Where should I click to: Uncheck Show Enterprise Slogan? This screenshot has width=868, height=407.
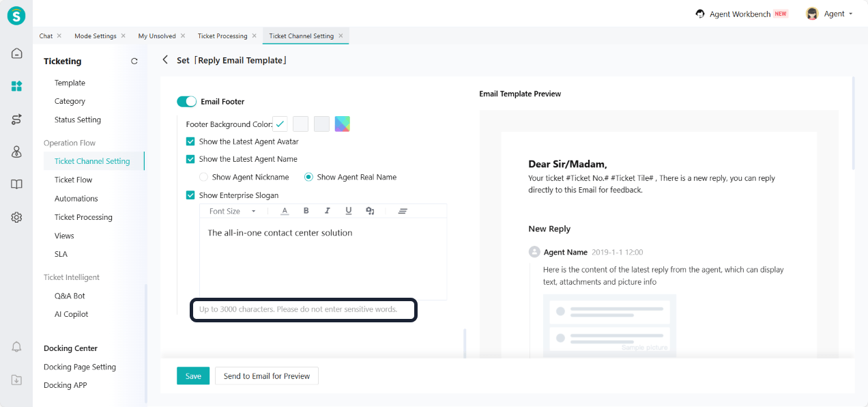[x=190, y=195]
